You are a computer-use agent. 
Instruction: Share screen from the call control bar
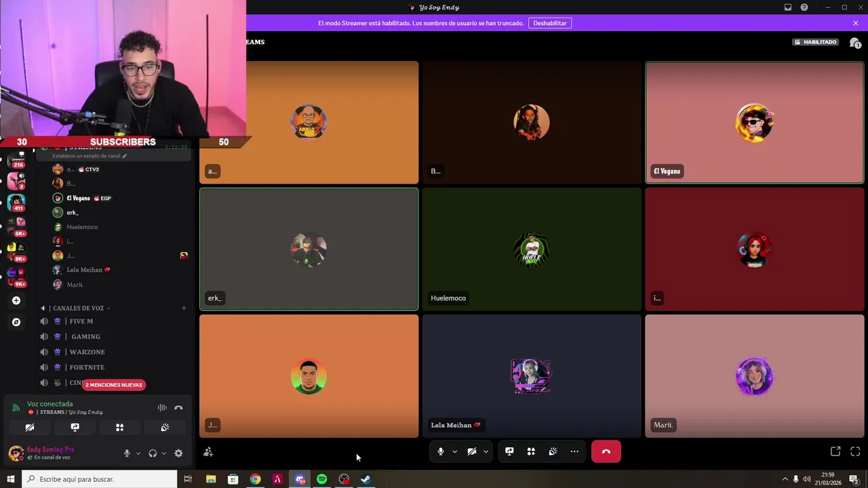(509, 451)
